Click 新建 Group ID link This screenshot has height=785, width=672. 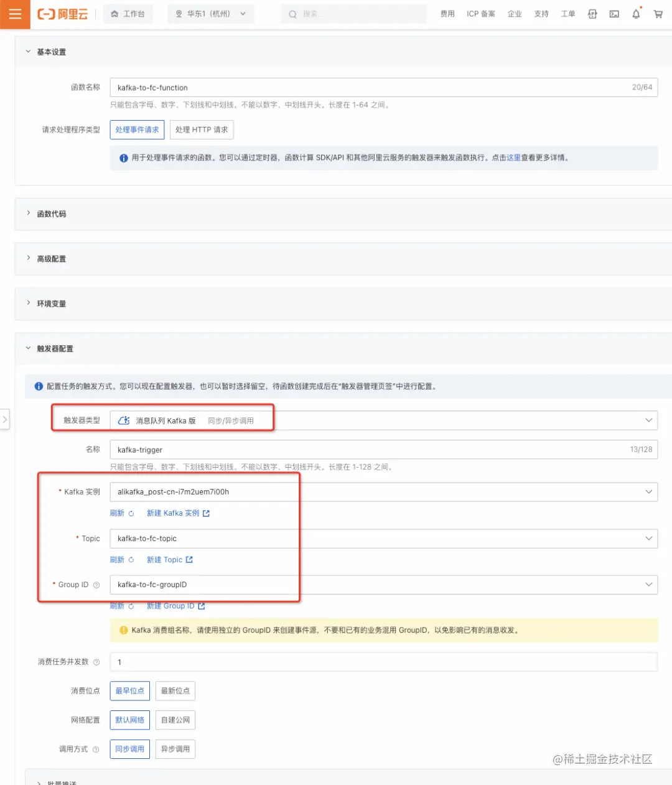click(x=175, y=606)
